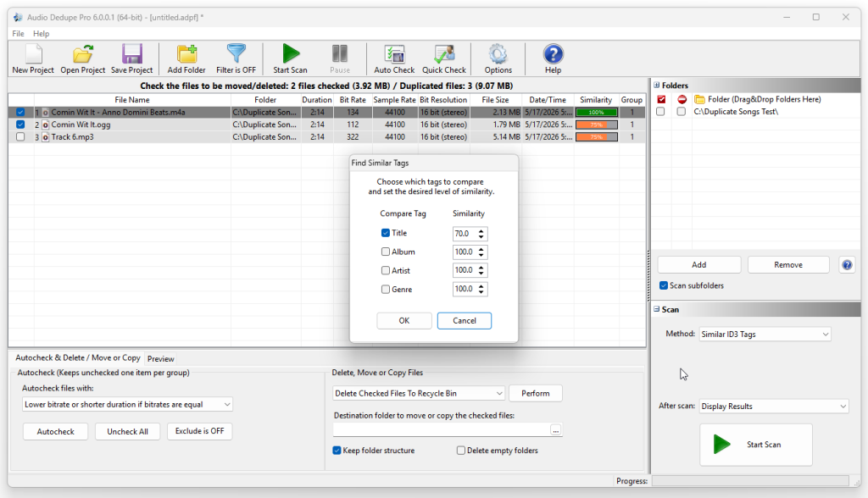Click the yellow folder icon in Folders list
868x498 pixels.
pos(699,100)
